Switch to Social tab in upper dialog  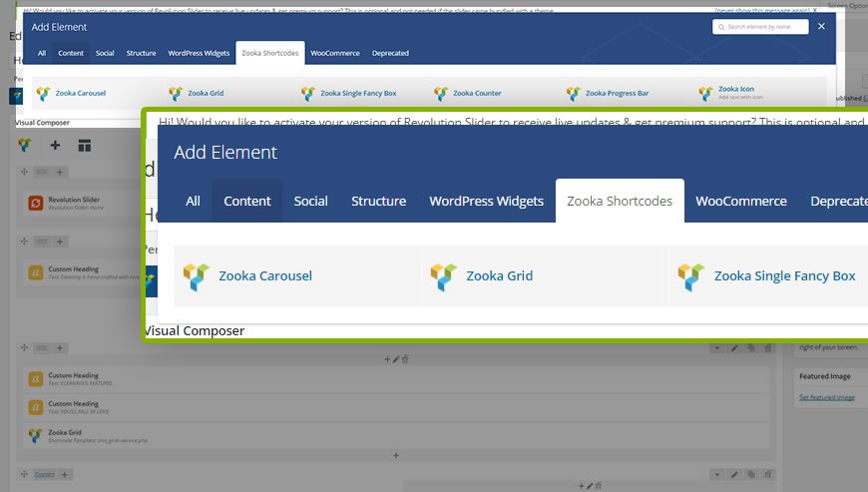click(x=105, y=53)
